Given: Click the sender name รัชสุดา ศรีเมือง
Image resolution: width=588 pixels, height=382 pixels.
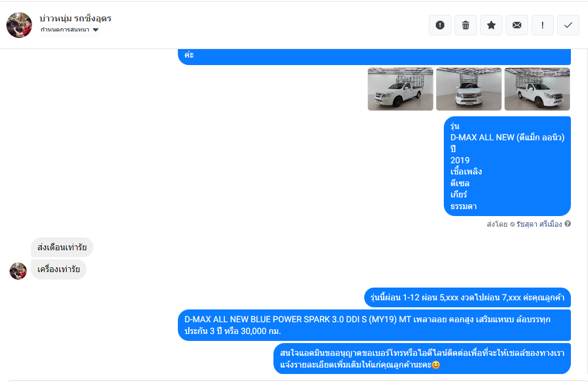Looking at the screenshot, I should [539, 224].
